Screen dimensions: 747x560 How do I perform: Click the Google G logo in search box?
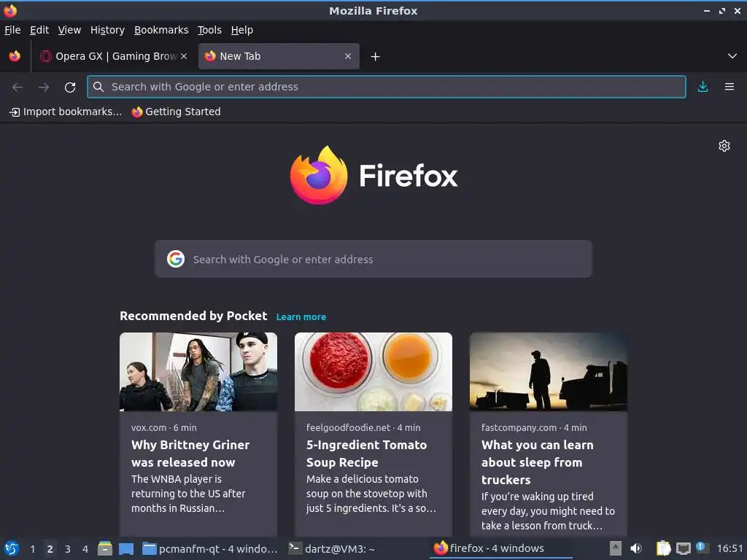click(x=176, y=259)
